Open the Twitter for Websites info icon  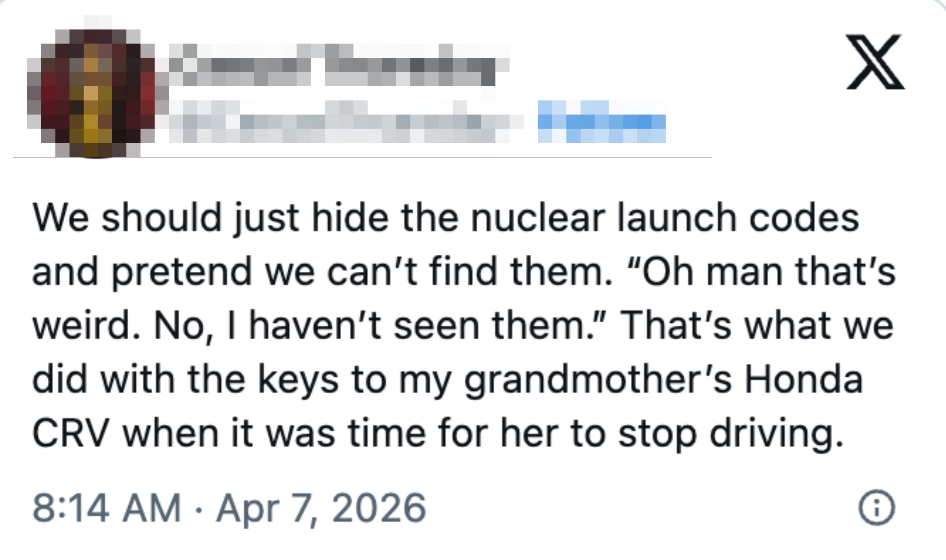pyautogui.click(x=877, y=508)
